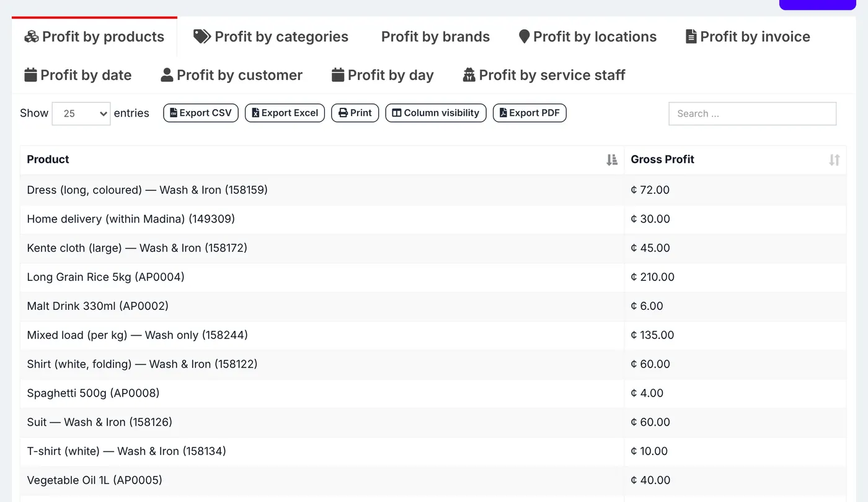Click the ₵ 40.00 gross profit value

(650, 480)
